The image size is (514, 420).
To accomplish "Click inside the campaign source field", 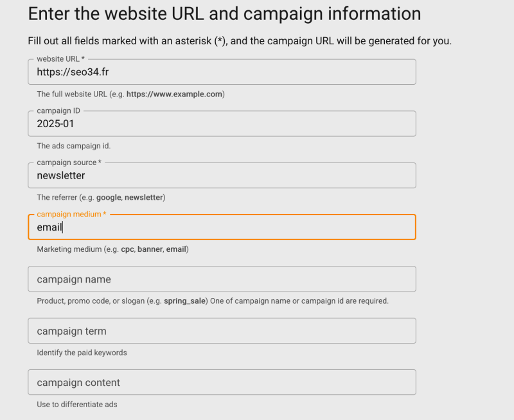I will click(221, 175).
